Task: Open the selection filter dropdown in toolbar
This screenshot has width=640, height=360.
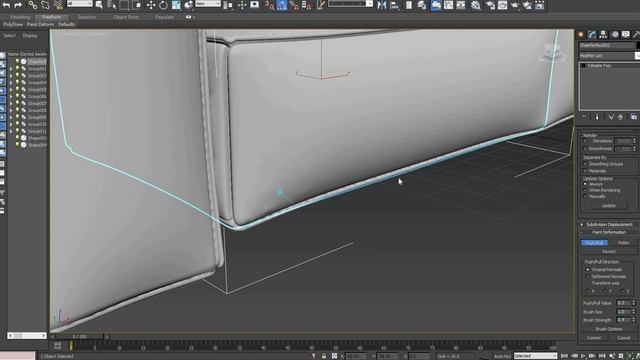Action: (80, 4)
